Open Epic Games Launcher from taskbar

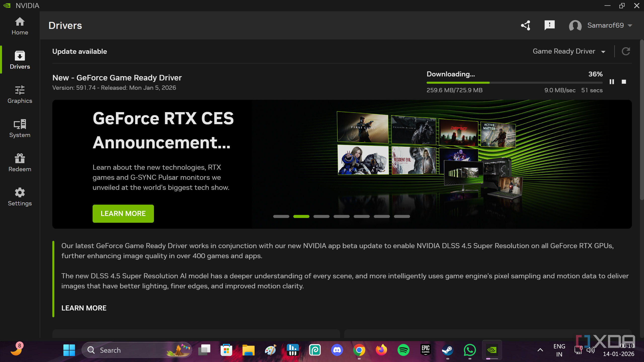click(426, 350)
